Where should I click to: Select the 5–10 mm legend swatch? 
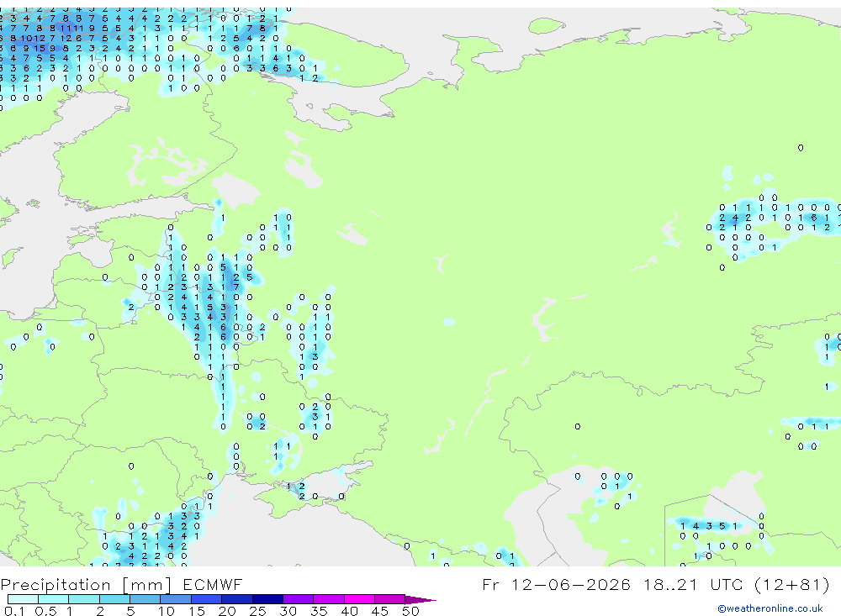click(145, 599)
